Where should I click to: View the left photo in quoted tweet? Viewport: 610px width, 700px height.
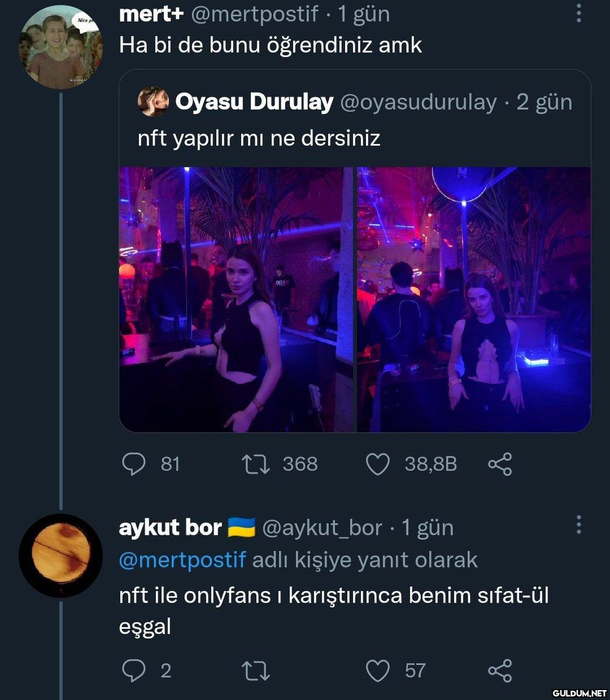coord(236,299)
